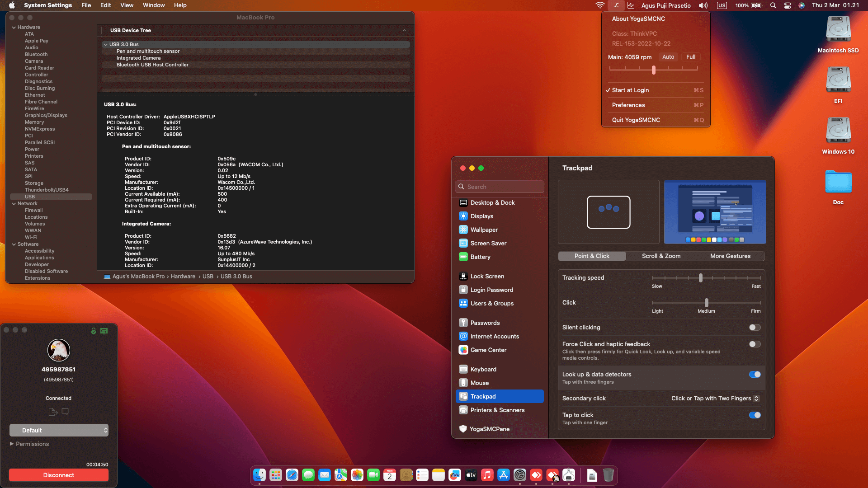Open Preferences in the YogaSMCNC menu

pyautogui.click(x=628, y=105)
